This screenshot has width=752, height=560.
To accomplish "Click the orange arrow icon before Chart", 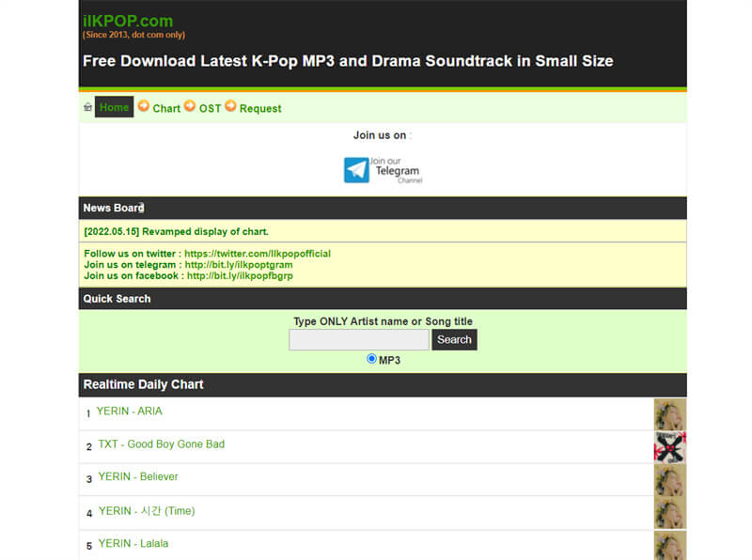I will (x=144, y=105).
